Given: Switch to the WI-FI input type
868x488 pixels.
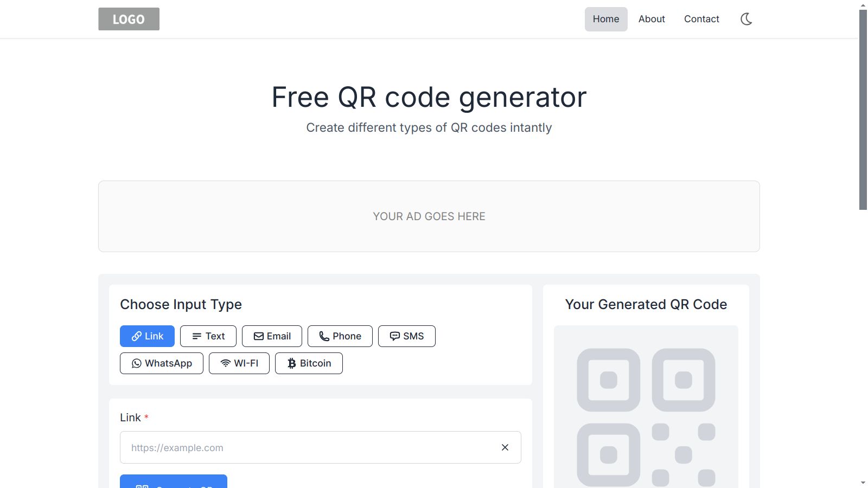Looking at the screenshot, I should click(x=239, y=363).
